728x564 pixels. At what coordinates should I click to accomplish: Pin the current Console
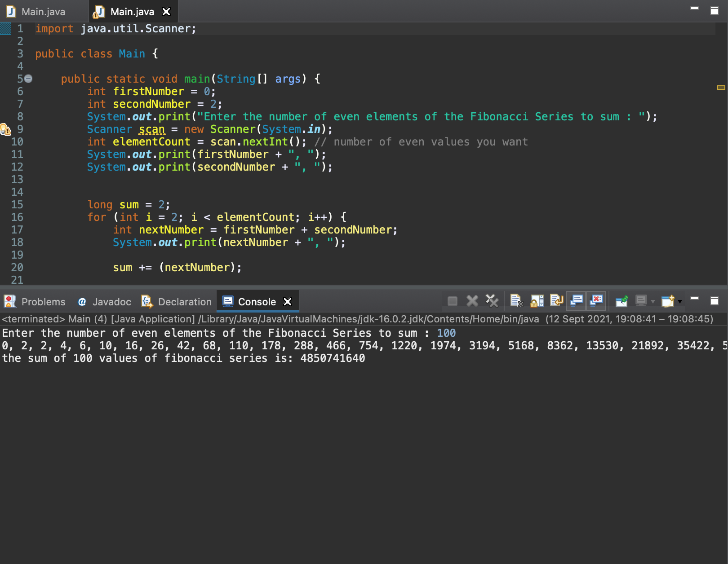pyautogui.click(x=621, y=301)
